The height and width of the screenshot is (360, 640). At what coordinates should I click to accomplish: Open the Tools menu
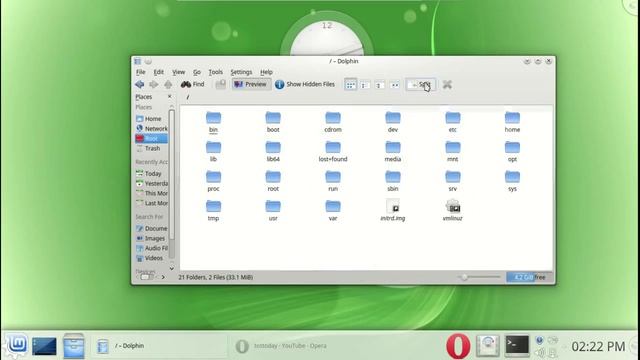coord(216,72)
